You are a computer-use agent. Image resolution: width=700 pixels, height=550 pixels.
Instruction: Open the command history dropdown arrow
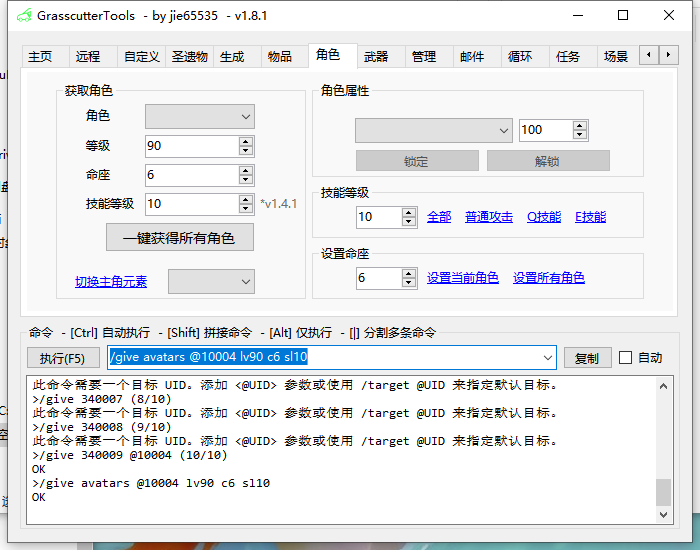click(x=547, y=358)
